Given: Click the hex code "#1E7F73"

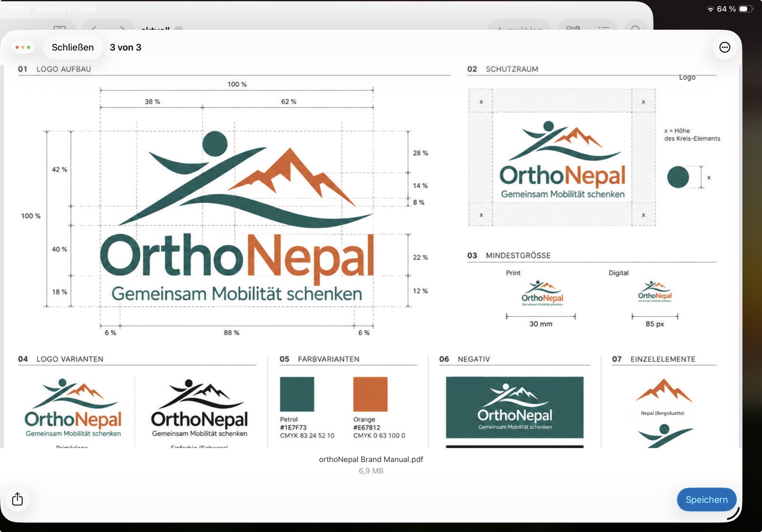Looking at the screenshot, I should click(x=293, y=427).
